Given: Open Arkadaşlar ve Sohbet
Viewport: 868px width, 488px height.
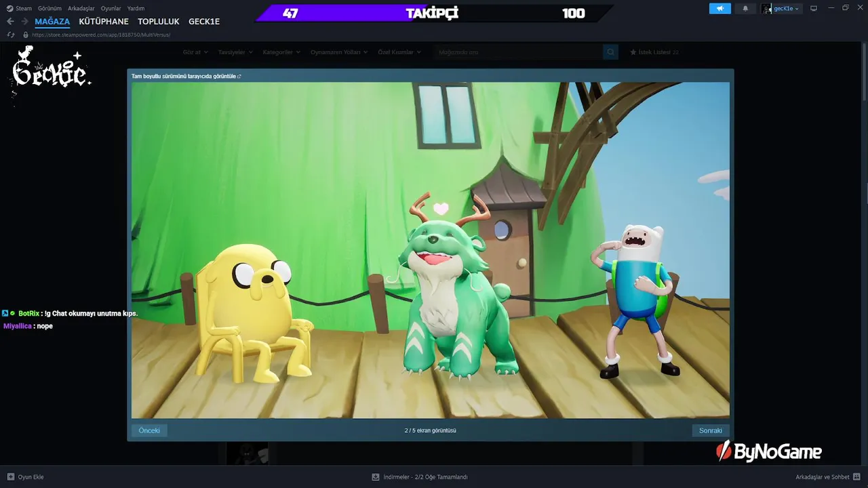Looking at the screenshot, I should point(827,477).
